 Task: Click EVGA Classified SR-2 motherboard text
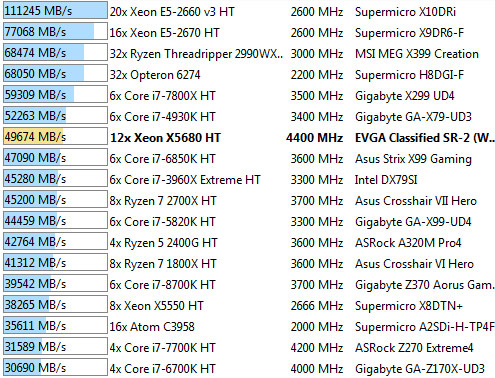[x=425, y=138]
